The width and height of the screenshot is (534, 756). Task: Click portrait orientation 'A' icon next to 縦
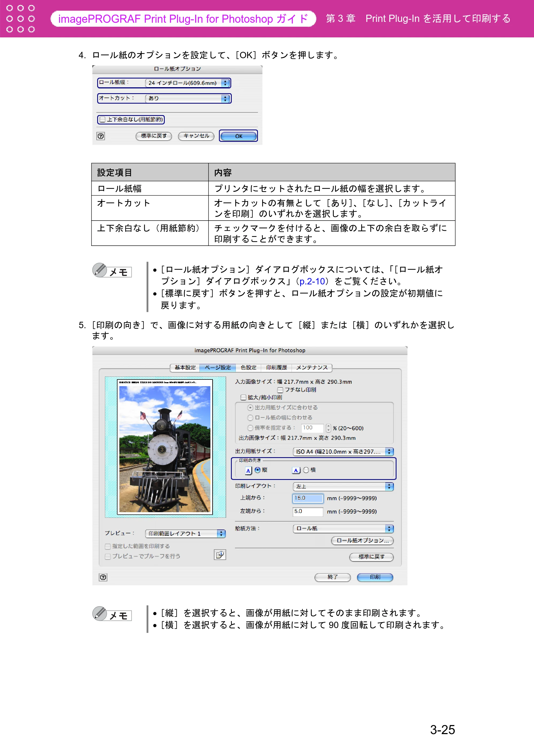[249, 470]
